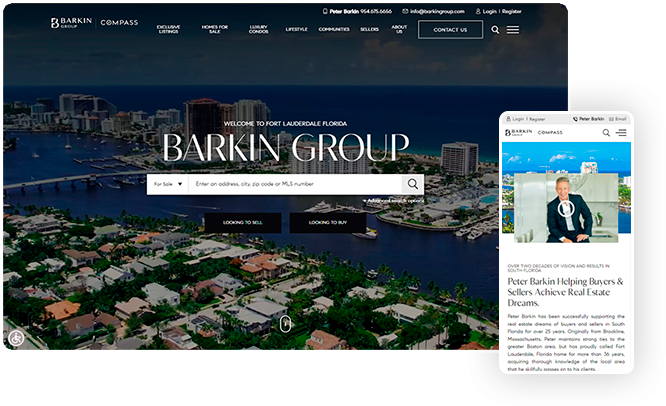Click the scroll-down mouse icon
This screenshot has width=666, height=406.
click(285, 324)
